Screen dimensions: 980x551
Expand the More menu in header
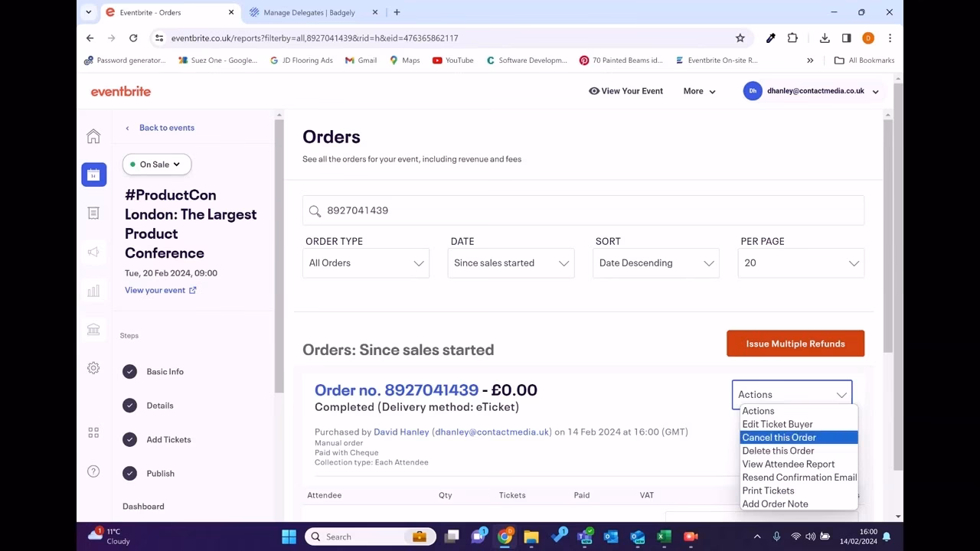pyautogui.click(x=700, y=91)
